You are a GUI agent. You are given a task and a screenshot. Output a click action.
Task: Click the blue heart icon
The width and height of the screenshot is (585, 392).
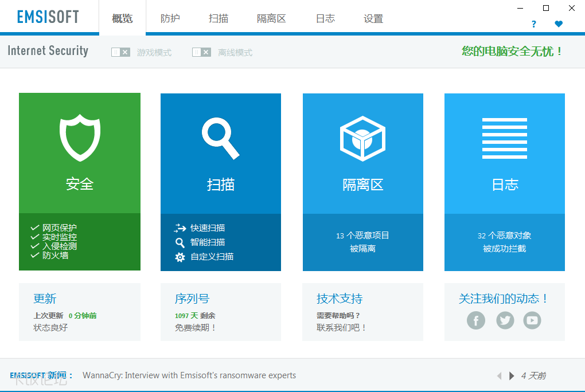[x=559, y=24]
